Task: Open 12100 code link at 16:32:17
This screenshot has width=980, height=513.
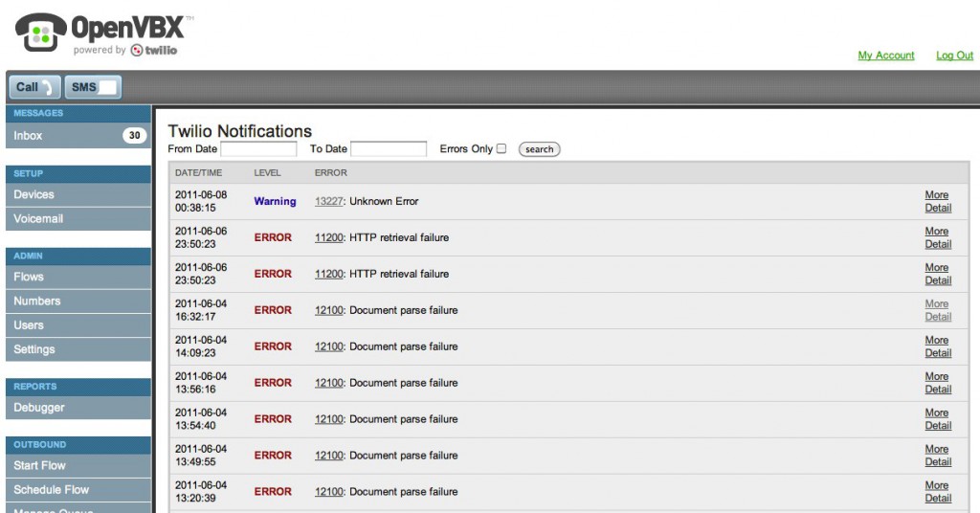Action: (329, 310)
